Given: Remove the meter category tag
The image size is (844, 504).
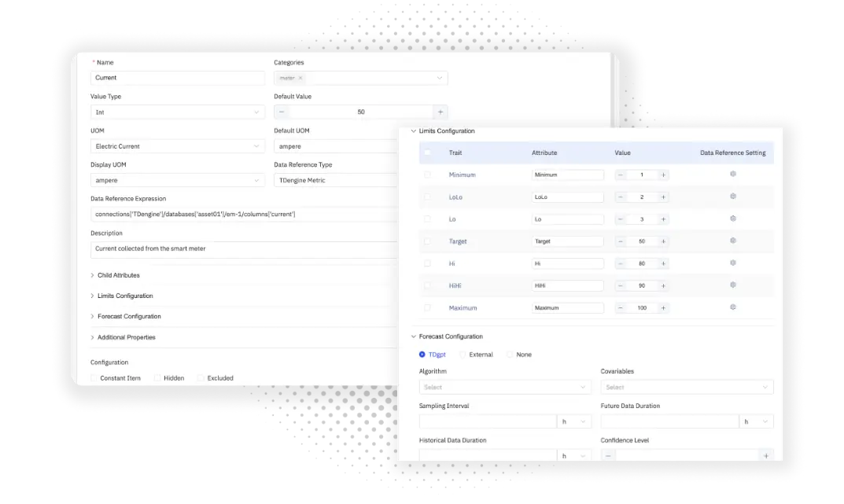Looking at the screenshot, I should pos(300,78).
